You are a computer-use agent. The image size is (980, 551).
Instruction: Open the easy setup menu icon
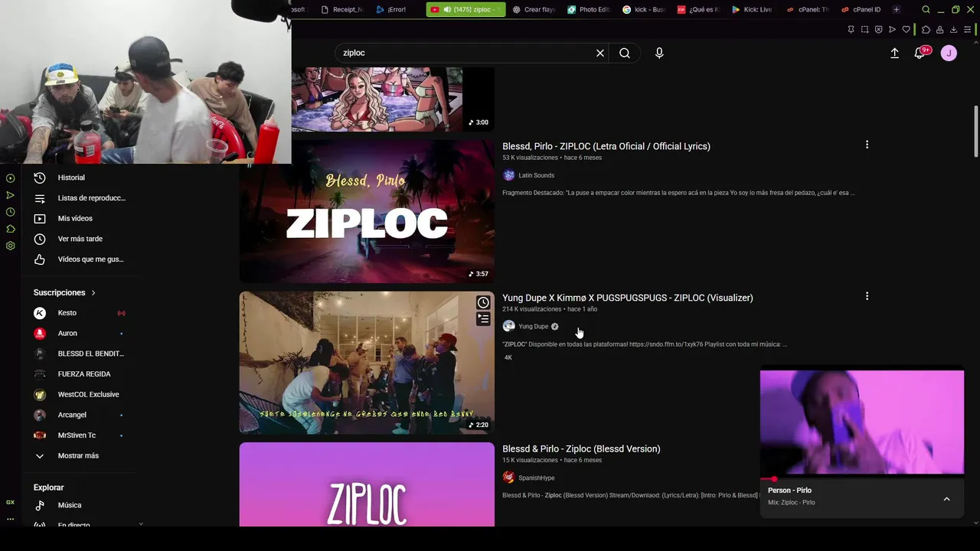pos(967,30)
